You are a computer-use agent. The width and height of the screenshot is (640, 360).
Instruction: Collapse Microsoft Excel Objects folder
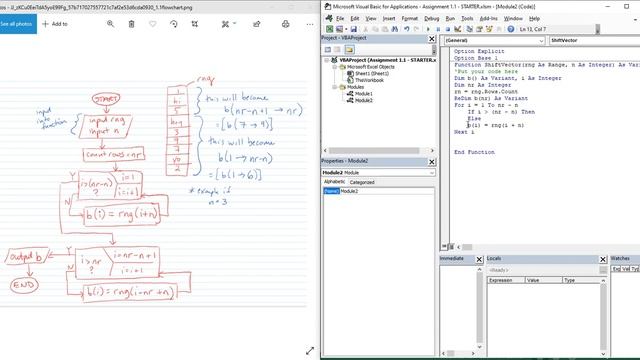coord(334,67)
